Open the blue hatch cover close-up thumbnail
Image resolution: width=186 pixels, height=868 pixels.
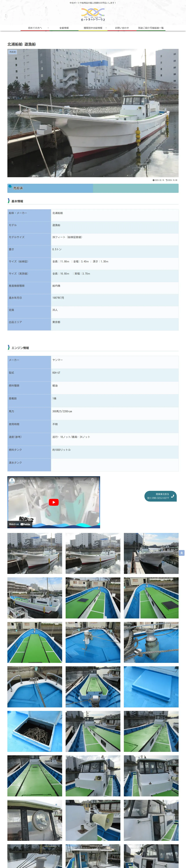tap(151, 687)
